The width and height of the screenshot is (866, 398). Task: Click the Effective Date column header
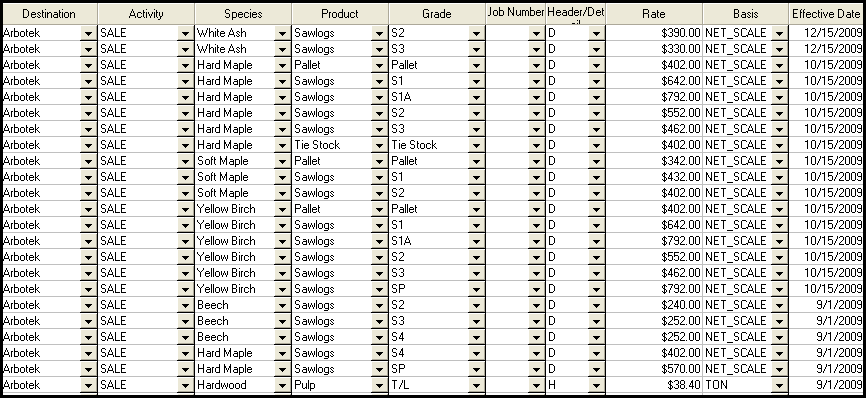[x=826, y=14]
